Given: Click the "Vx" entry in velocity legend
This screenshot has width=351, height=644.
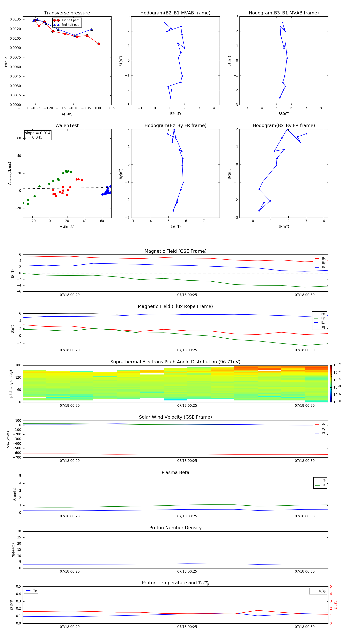Looking at the screenshot, I should [x=320, y=424].
